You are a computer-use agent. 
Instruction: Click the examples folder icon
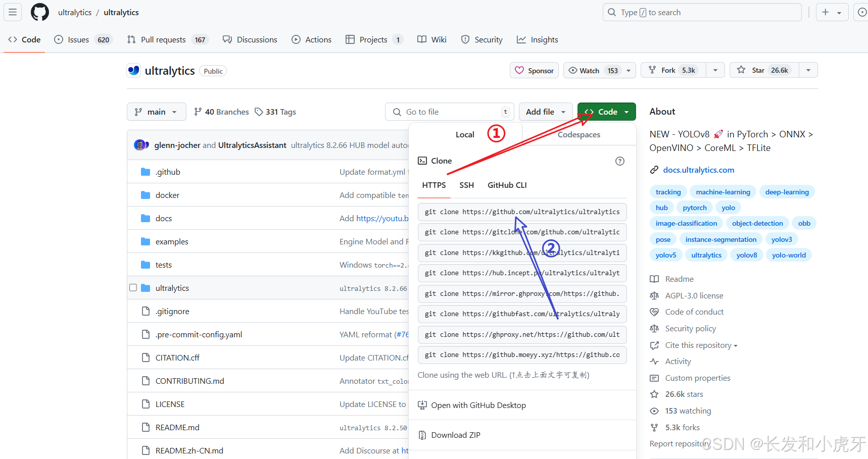(146, 242)
